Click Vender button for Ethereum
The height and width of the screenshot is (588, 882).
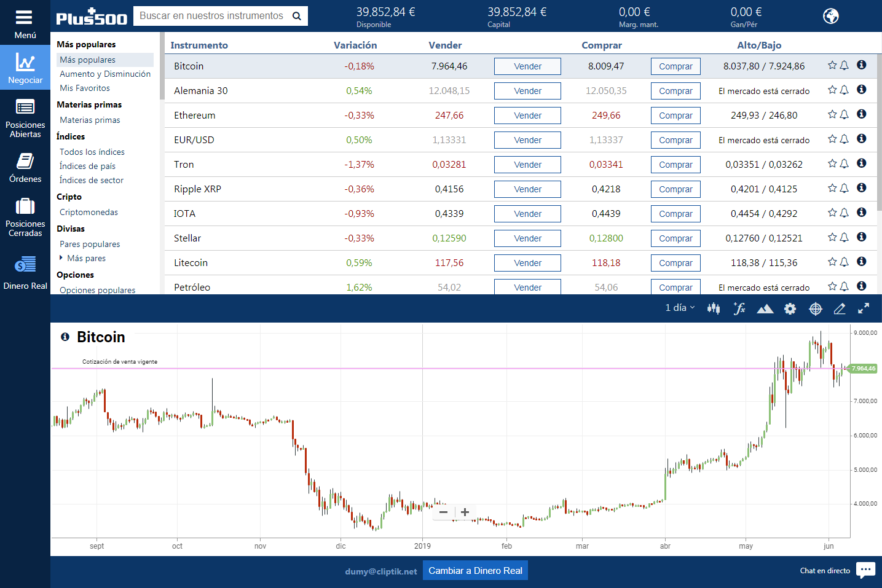click(527, 116)
